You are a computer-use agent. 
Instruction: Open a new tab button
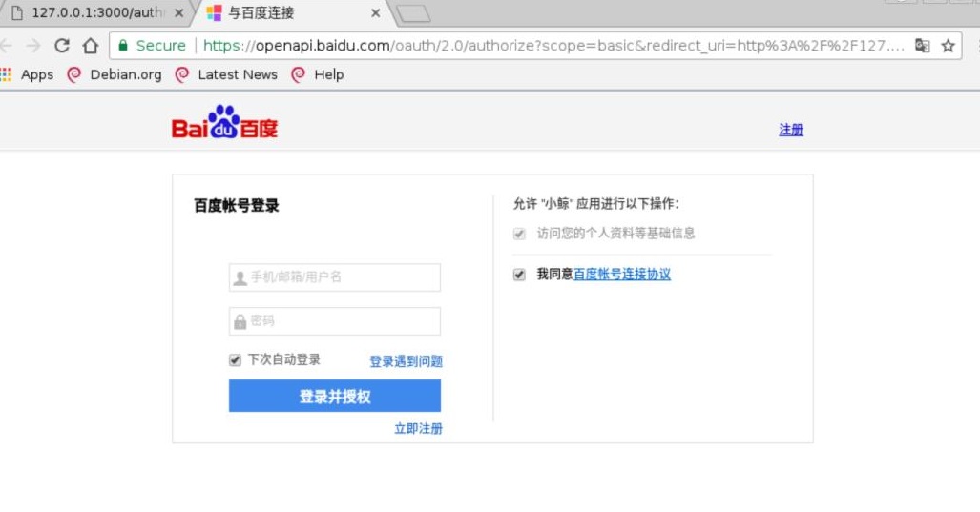point(413,13)
